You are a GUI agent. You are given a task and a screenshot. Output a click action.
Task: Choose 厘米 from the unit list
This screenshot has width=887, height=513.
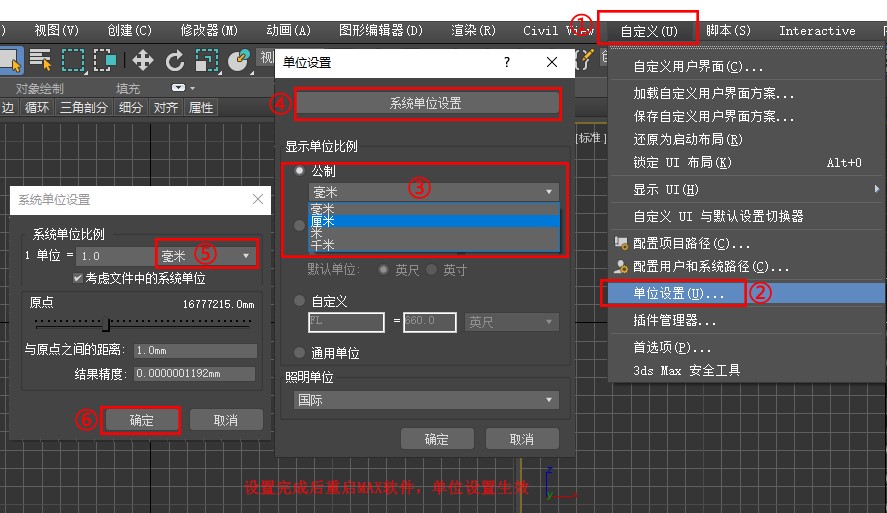pyautogui.click(x=430, y=220)
